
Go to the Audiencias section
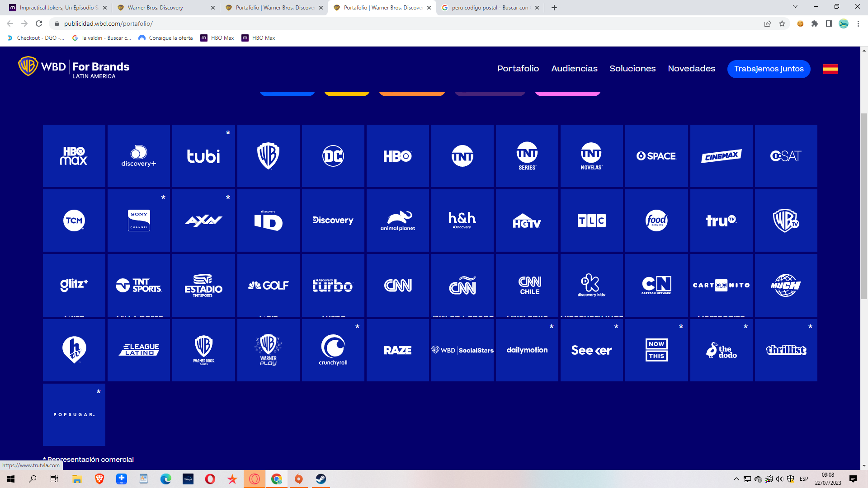[x=574, y=69]
